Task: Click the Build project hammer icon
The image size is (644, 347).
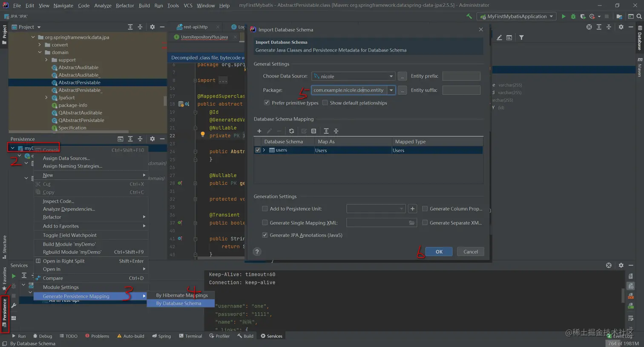Action: (469, 17)
